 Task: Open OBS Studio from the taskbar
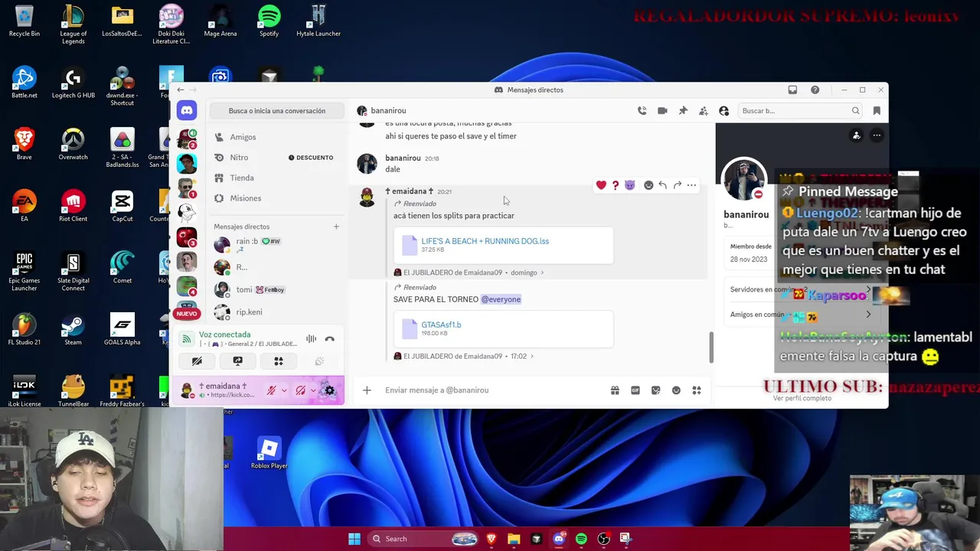[x=603, y=539]
